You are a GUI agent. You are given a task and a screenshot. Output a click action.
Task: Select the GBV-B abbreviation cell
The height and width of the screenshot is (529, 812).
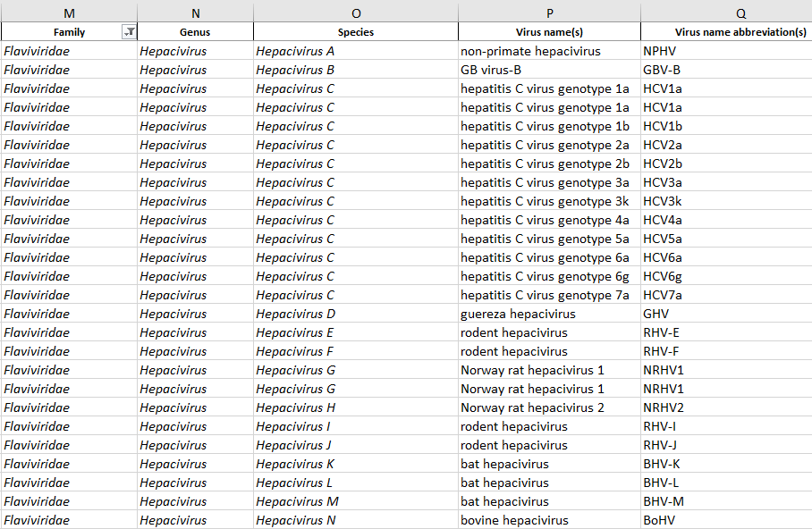click(726, 70)
